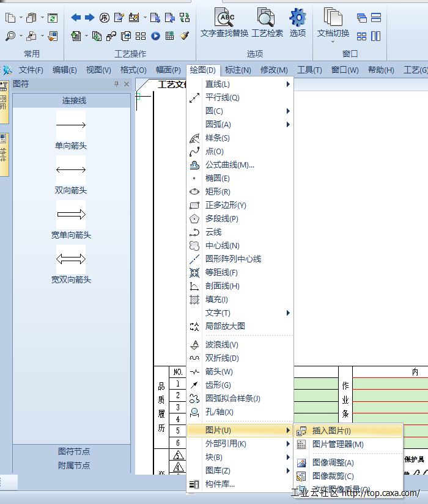The height and width of the screenshot is (504, 428).
Task: Open the 标注(N) menu
Action: coord(238,70)
